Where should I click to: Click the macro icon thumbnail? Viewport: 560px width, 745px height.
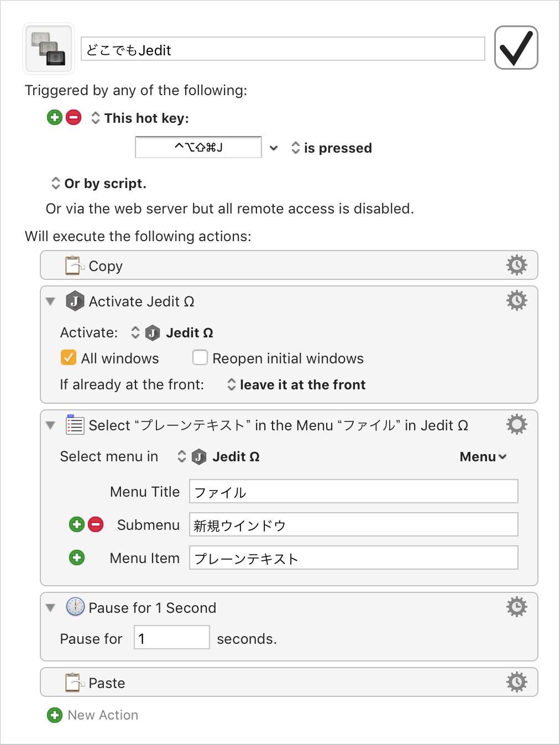point(49,49)
